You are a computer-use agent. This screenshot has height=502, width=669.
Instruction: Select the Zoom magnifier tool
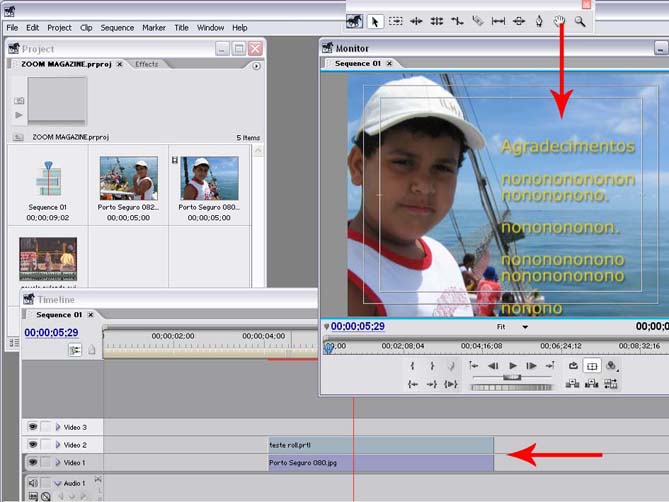(x=580, y=20)
